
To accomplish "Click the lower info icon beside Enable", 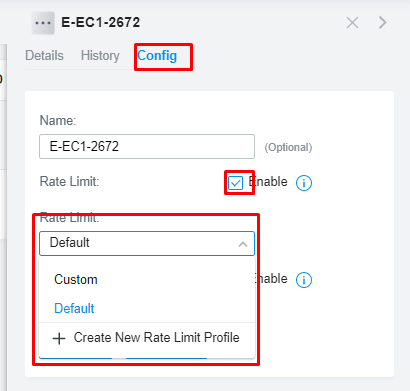I will [304, 280].
